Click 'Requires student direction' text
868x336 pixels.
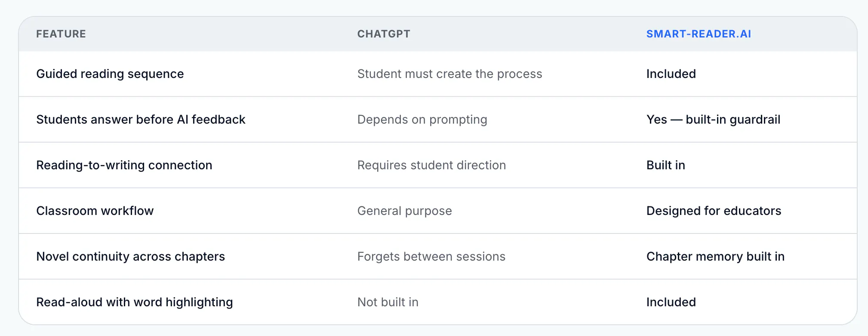click(431, 165)
